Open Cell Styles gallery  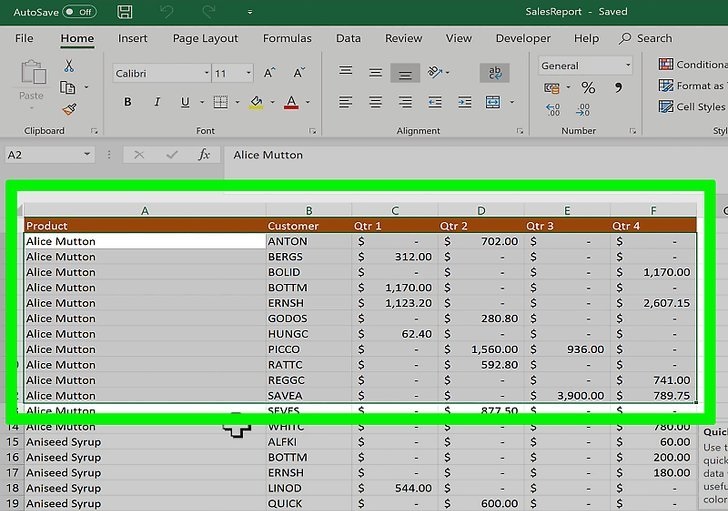pyautogui.click(x=692, y=107)
